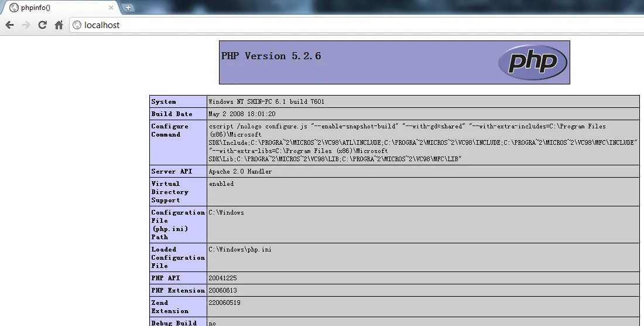Click the System row label
The height and width of the screenshot is (326, 644).
point(163,101)
